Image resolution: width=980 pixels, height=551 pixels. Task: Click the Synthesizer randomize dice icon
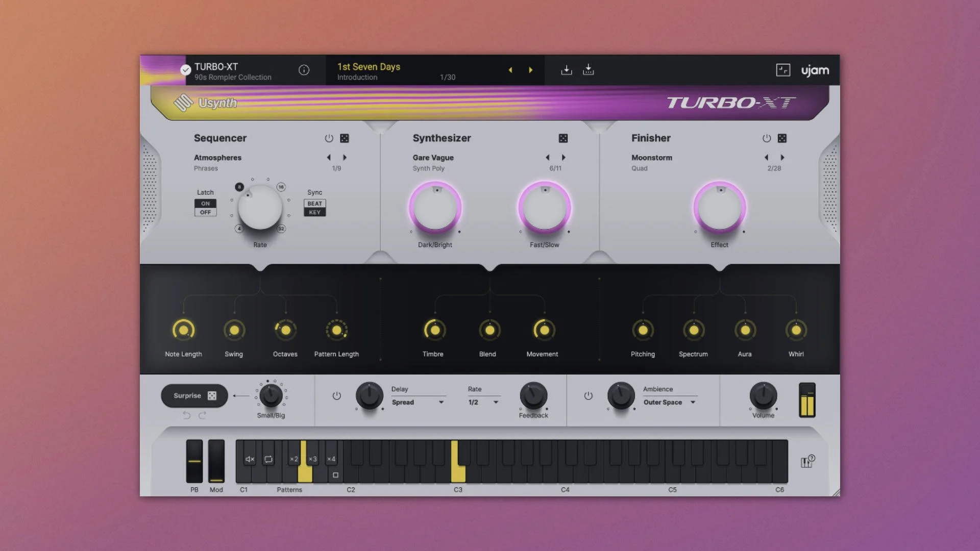tap(563, 138)
